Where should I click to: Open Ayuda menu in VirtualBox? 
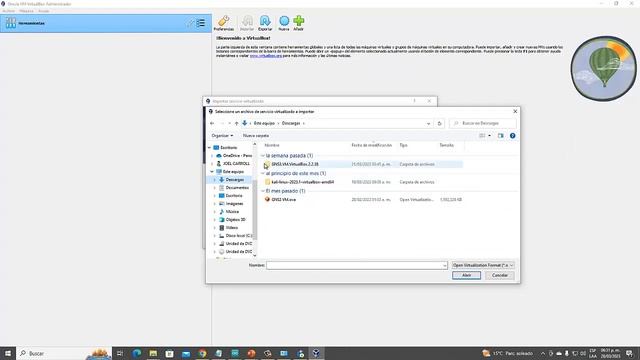(43, 11)
